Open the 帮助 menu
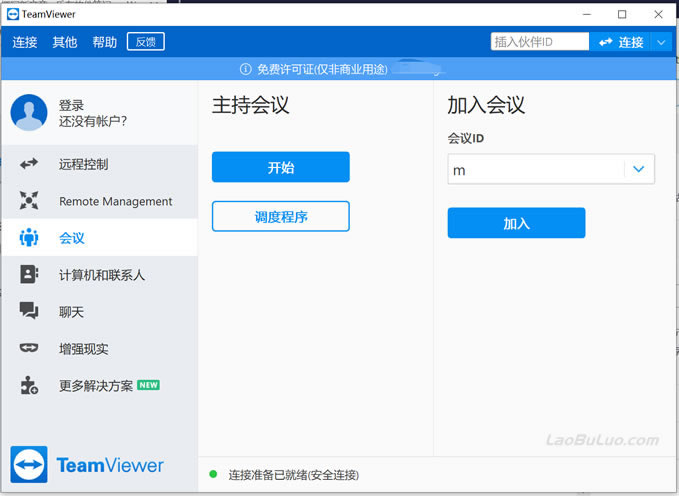The width and height of the screenshot is (679, 496). (104, 42)
